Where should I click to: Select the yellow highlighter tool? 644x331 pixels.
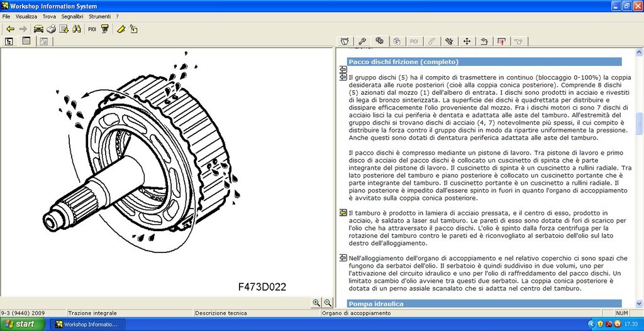(120, 29)
